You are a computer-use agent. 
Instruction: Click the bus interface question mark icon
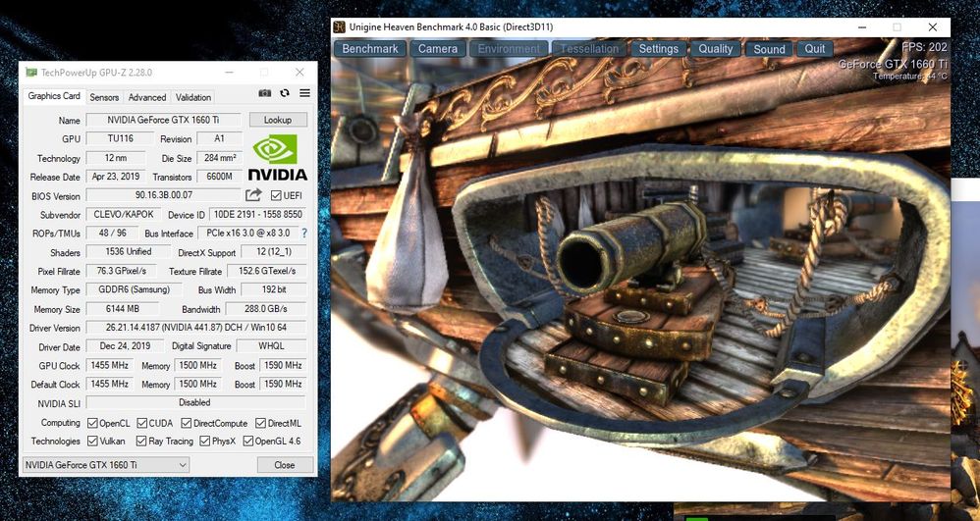(303, 234)
